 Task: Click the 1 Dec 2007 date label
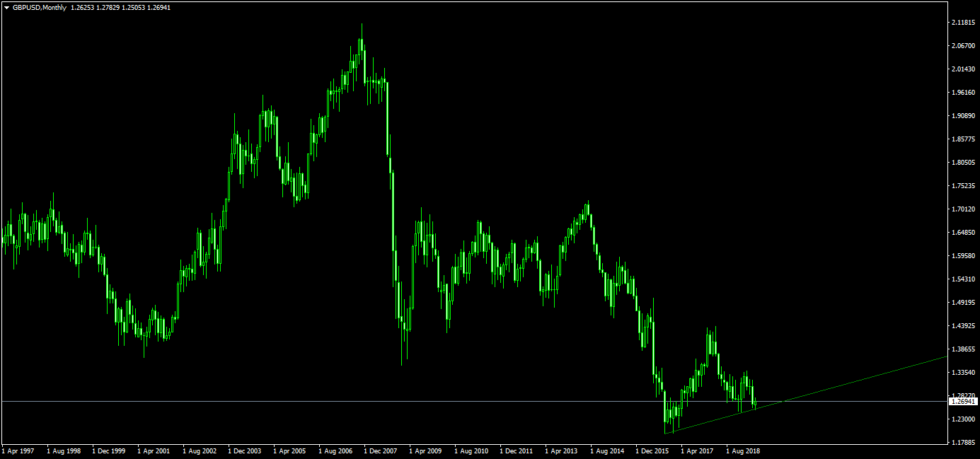(381, 450)
